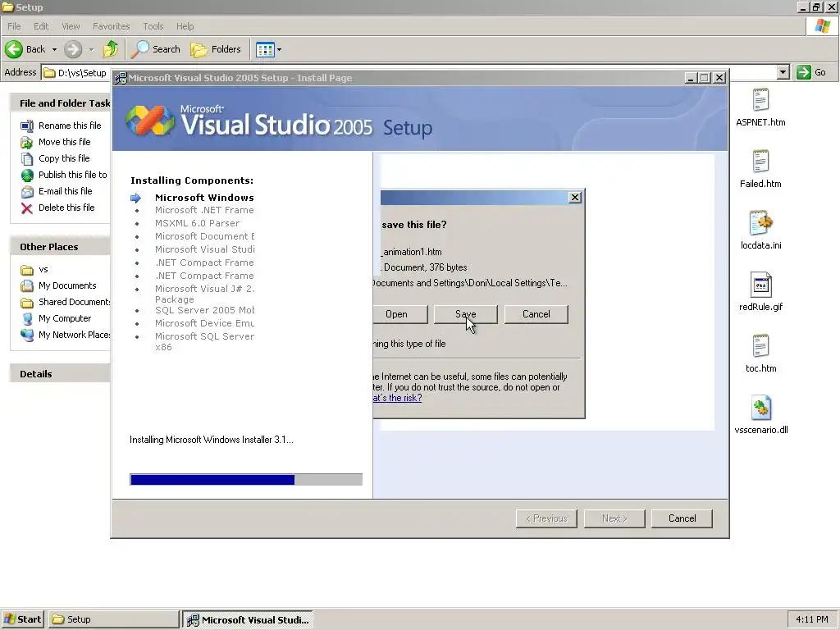Expand the Forward history dropdown arrow
Image resolution: width=840 pixels, height=630 pixels.
coord(91,50)
